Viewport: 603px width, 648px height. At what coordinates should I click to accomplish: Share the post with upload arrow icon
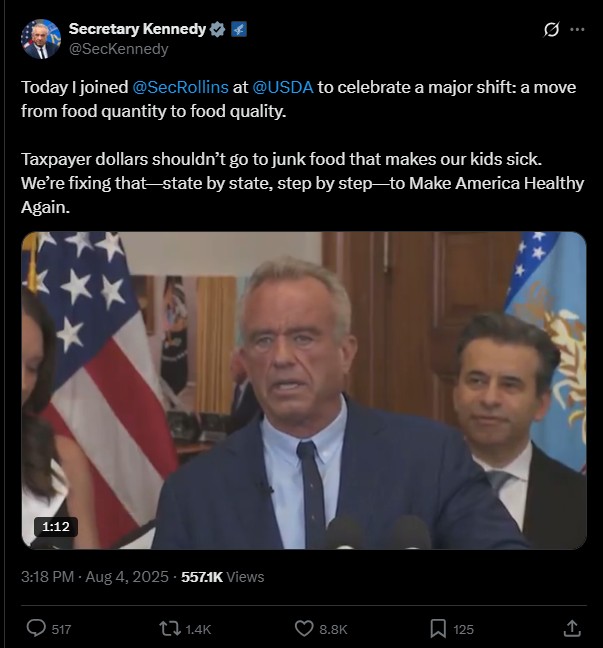(572, 628)
